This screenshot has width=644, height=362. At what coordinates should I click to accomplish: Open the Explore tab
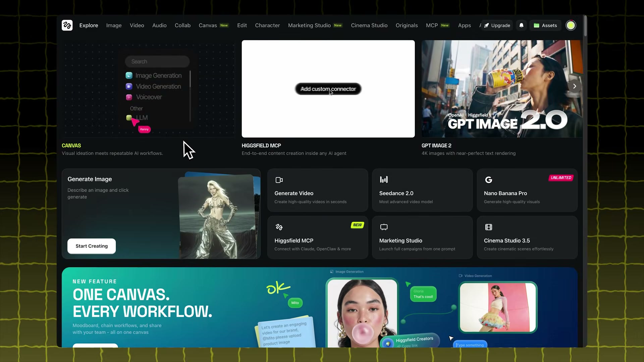89,25
